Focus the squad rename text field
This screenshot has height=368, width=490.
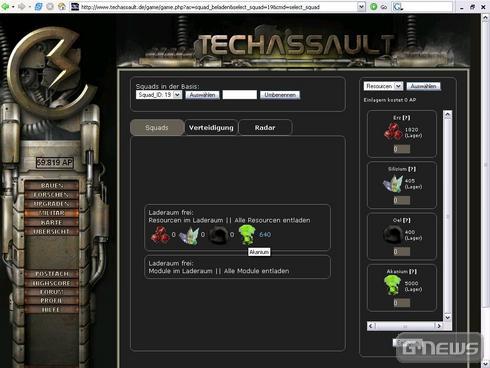240,95
